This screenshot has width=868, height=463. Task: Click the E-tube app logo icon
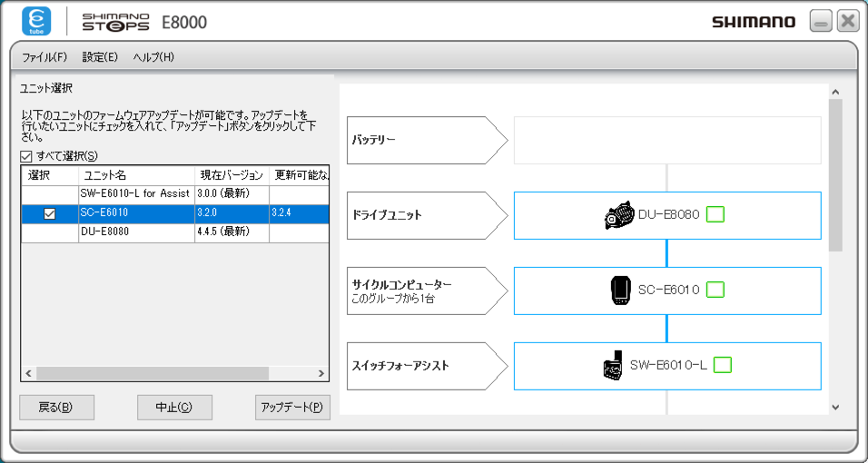point(37,22)
